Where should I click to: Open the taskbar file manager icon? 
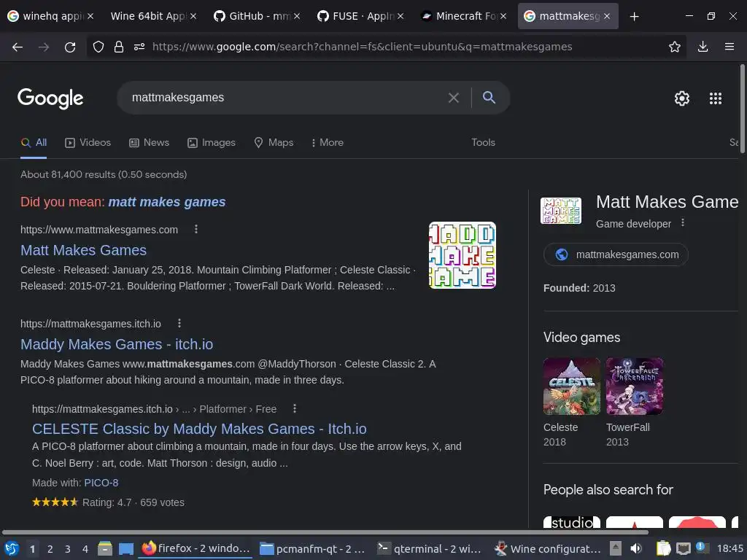[105, 548]
